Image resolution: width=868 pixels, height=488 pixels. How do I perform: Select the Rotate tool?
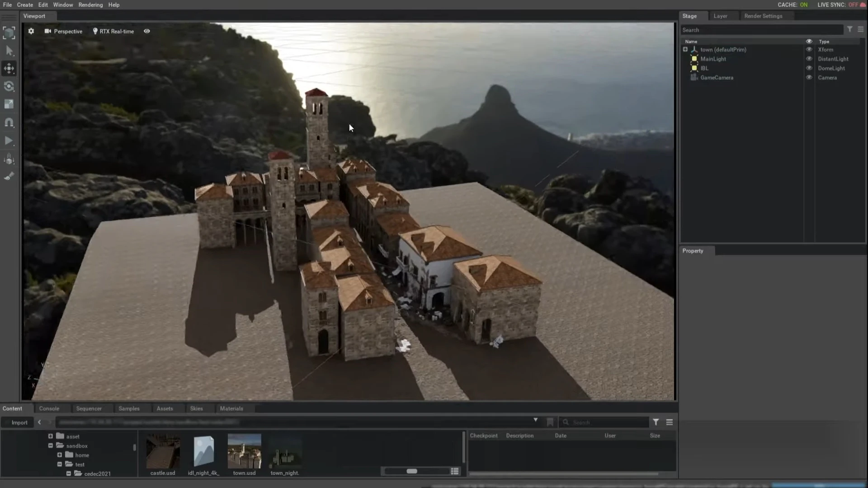[9, 86]
